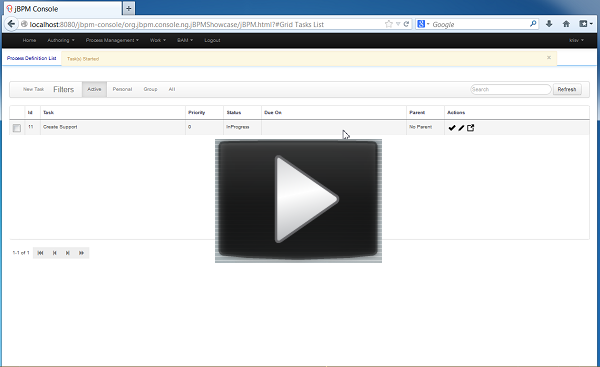Viewport: 600px width, 367px height.
Task: Open a new browser tab with plus
Action: (x=129, y=8)
